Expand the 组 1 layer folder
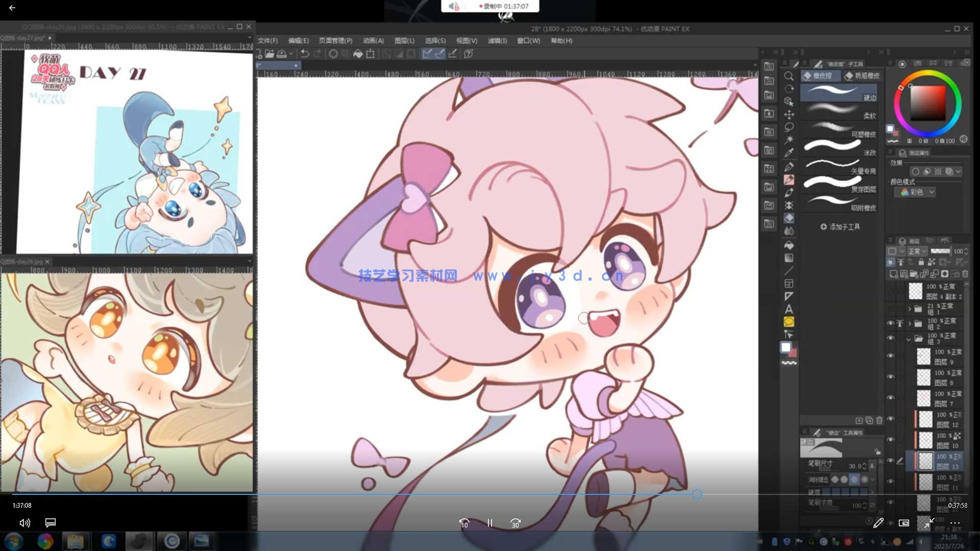Screen dimensions: 980x551 (x=909, y=309)
